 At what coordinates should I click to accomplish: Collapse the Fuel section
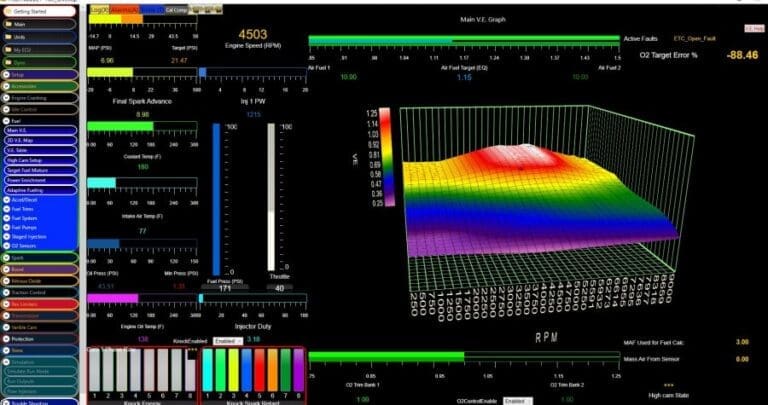tap(6, 120)
